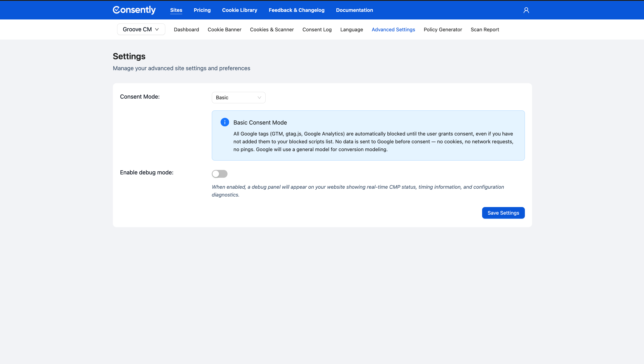View the Scan Report tab
Screen dimensions: 644x364
click(x=485, y=30)
